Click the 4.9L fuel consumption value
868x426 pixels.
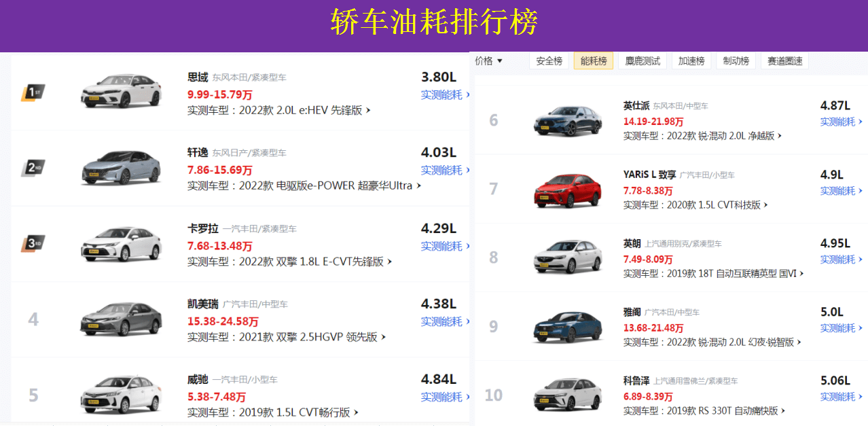click(832, 175)
